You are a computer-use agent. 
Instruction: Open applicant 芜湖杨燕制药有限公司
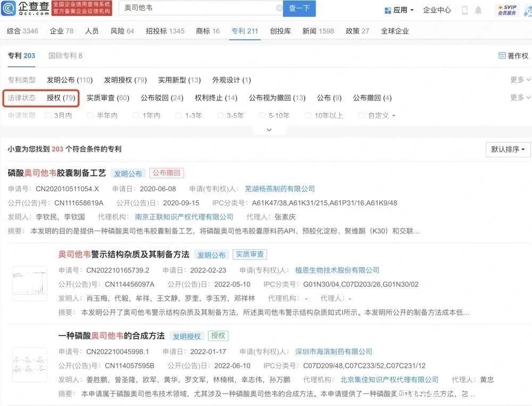(x=280, y=189)
